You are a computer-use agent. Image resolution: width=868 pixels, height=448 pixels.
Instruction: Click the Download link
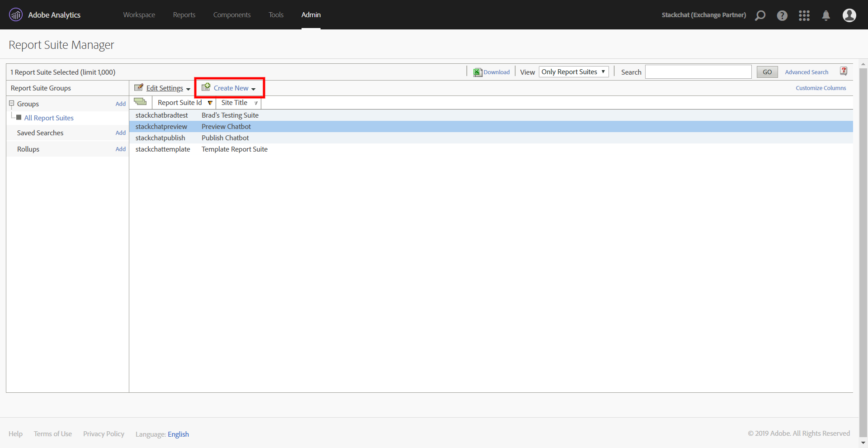(496, 72)
